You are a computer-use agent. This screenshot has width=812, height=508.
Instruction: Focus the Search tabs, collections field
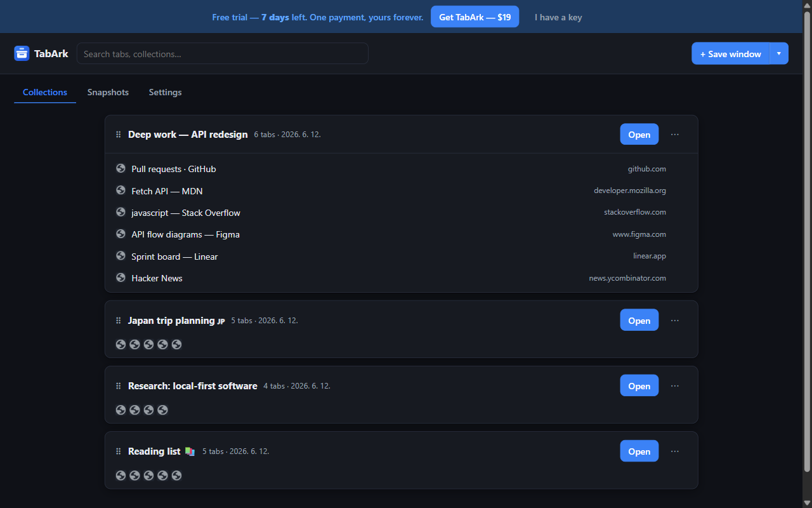tap(222, 53)
